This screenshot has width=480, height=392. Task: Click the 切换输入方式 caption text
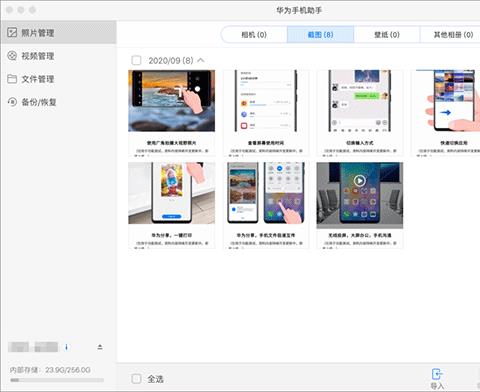coord(360,143)
